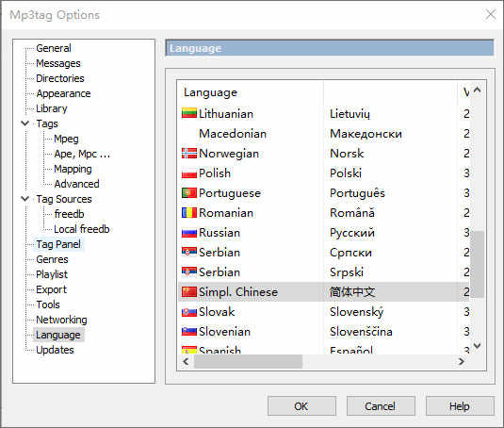Click the horizontal scroll right arrow
This screenshot has width=504, height=428.
pos(462,361)
